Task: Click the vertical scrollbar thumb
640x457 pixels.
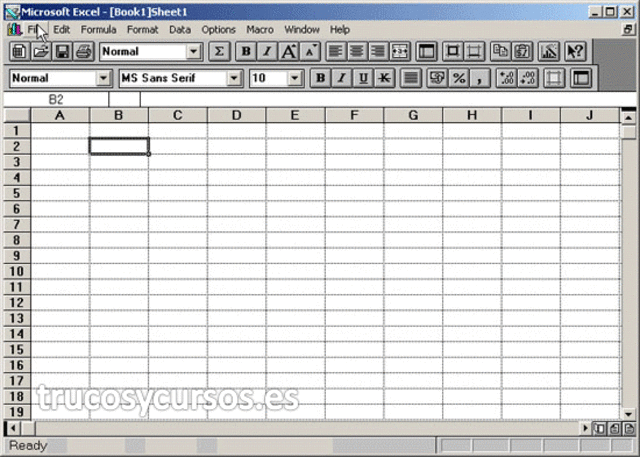Action: pos(628,132)
